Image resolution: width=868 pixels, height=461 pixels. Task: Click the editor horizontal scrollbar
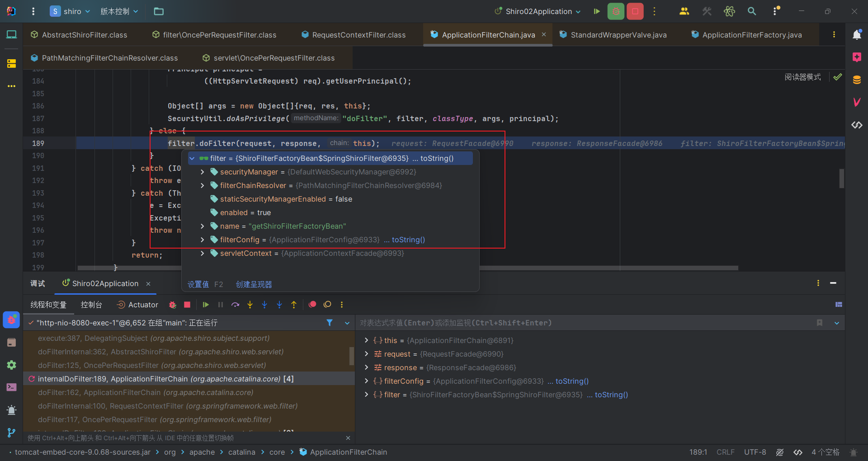coord(408,268)
